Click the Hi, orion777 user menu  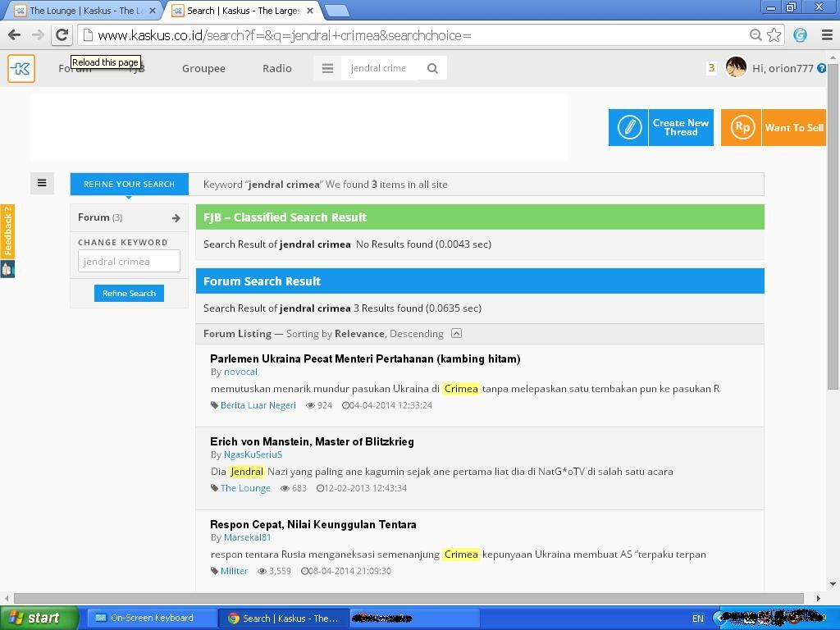pyautogui.click(x=783, y=69)
